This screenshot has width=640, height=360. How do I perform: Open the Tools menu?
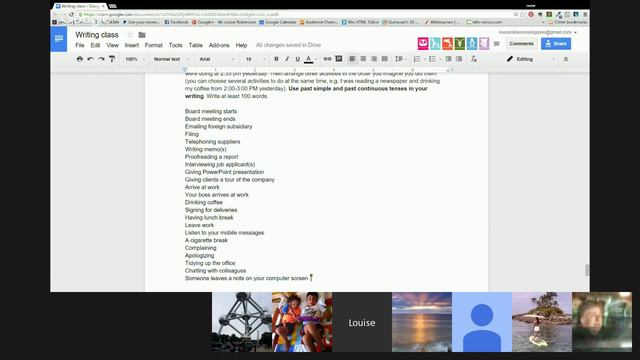coord(176,45)
